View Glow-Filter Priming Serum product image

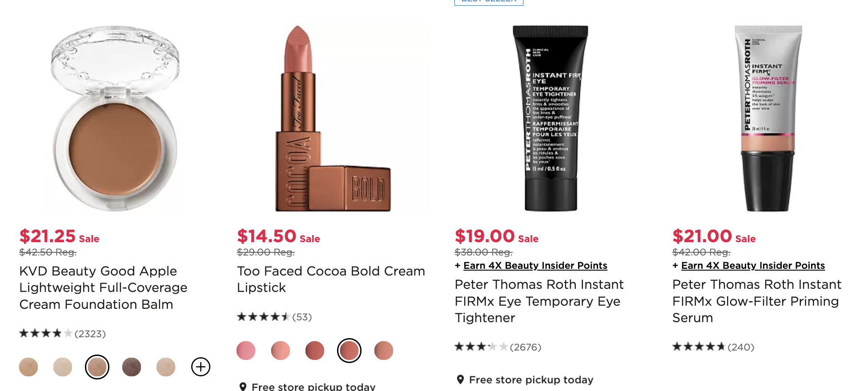(x=768, y=118)
